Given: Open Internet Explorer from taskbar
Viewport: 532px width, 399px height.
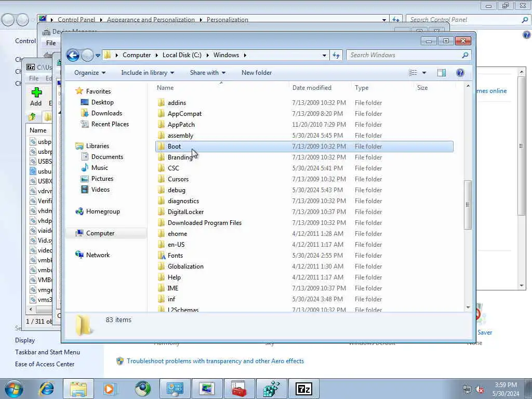Looking at the screenshot, I should [x=46, y=389].
